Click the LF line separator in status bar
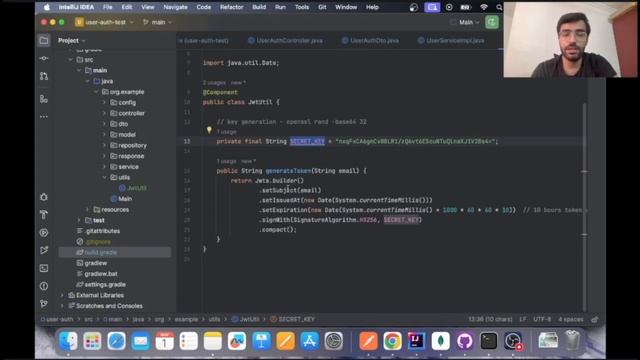640x360 pixels. (523, 319)
